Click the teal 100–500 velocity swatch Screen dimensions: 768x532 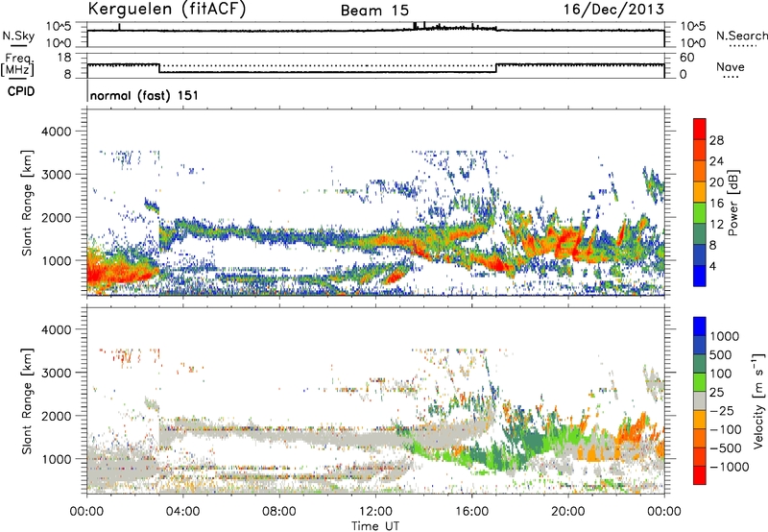(x=700, y=364)
